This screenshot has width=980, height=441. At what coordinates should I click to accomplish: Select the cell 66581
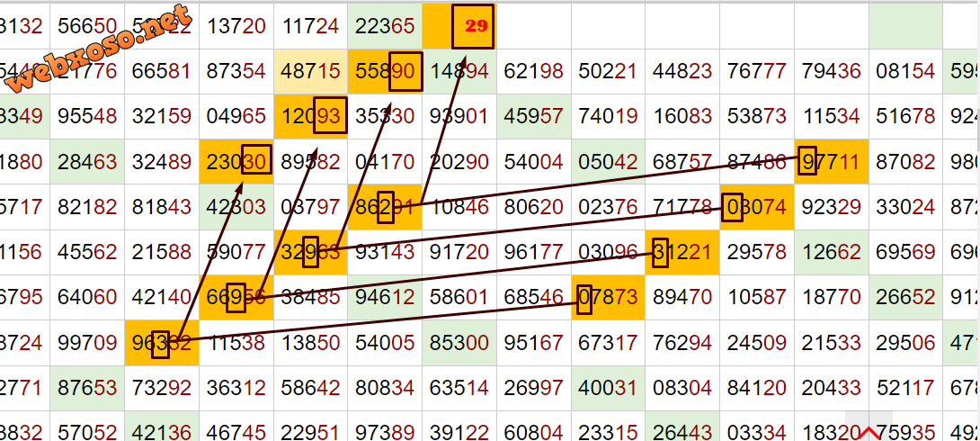coord(161,71)
